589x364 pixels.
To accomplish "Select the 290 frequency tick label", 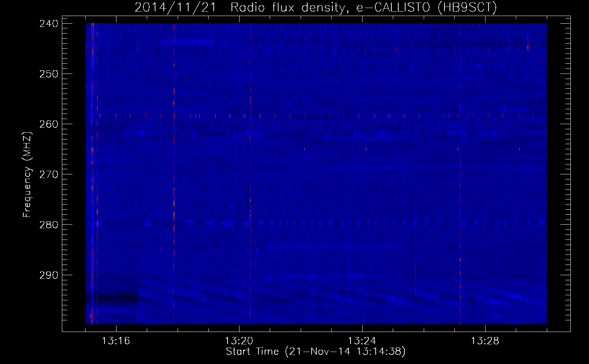I will (x=49, y=275).
